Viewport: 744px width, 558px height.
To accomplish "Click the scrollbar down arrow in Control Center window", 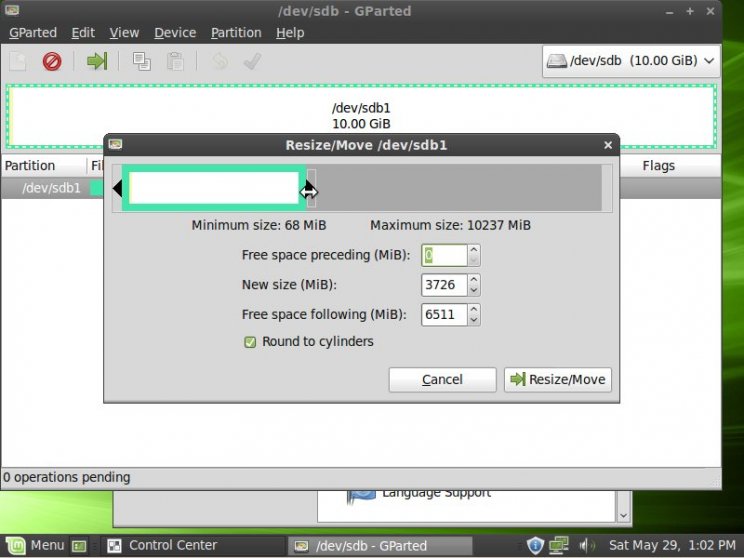I will 623,515.
